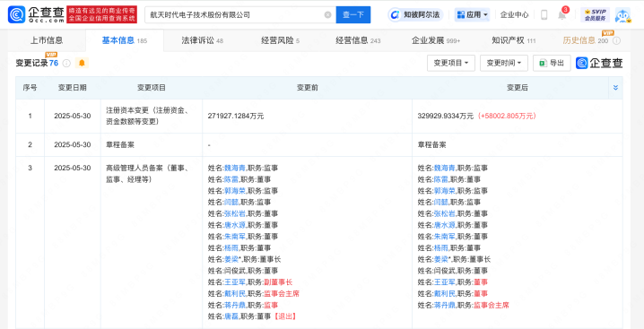
Task: Switch to the 上市信息 tab
Action: [x=47, y=40]
